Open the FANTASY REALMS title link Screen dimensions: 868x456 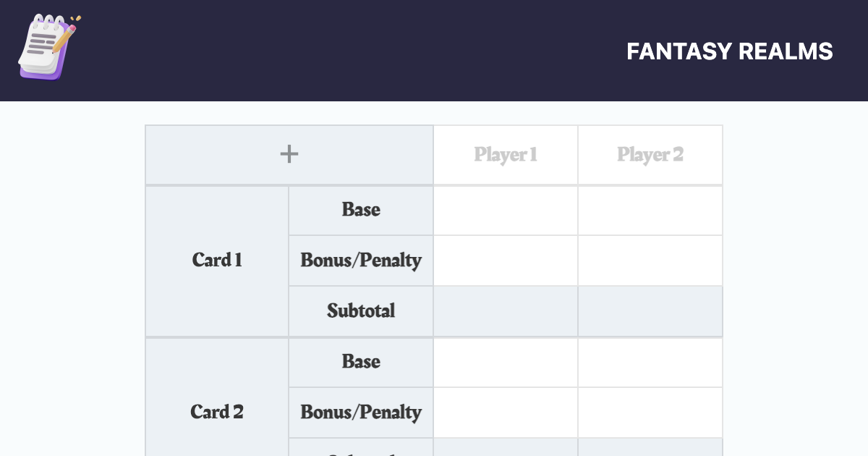pos(731,51)
